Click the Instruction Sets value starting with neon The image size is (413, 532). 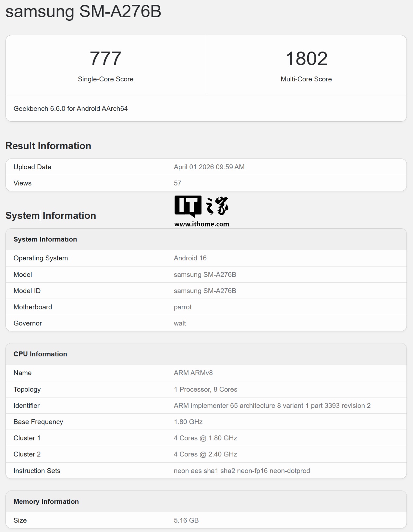pos(242,471)
